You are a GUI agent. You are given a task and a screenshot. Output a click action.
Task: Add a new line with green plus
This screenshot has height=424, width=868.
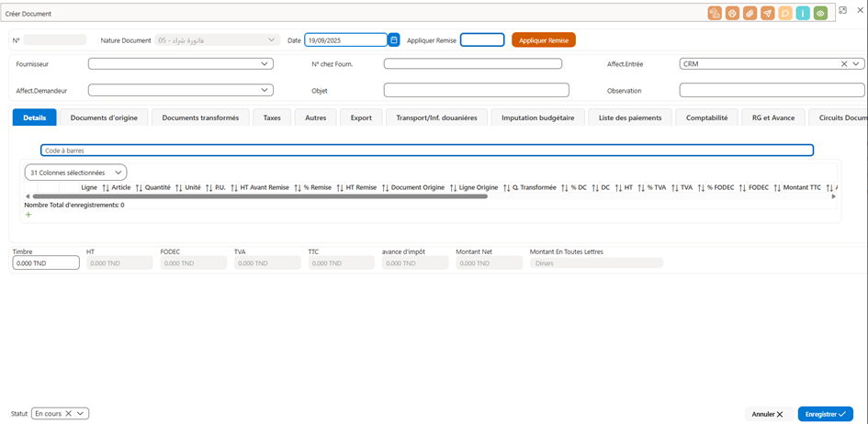click(28, 215)
